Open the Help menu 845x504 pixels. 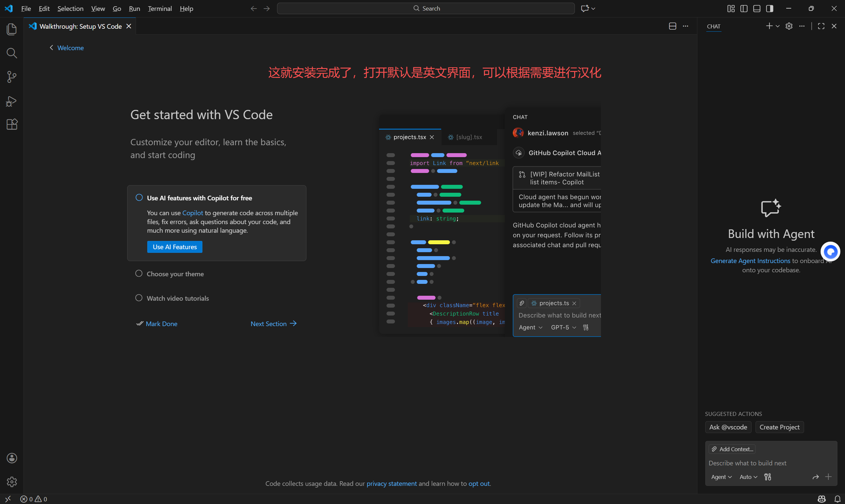[186, 9]
